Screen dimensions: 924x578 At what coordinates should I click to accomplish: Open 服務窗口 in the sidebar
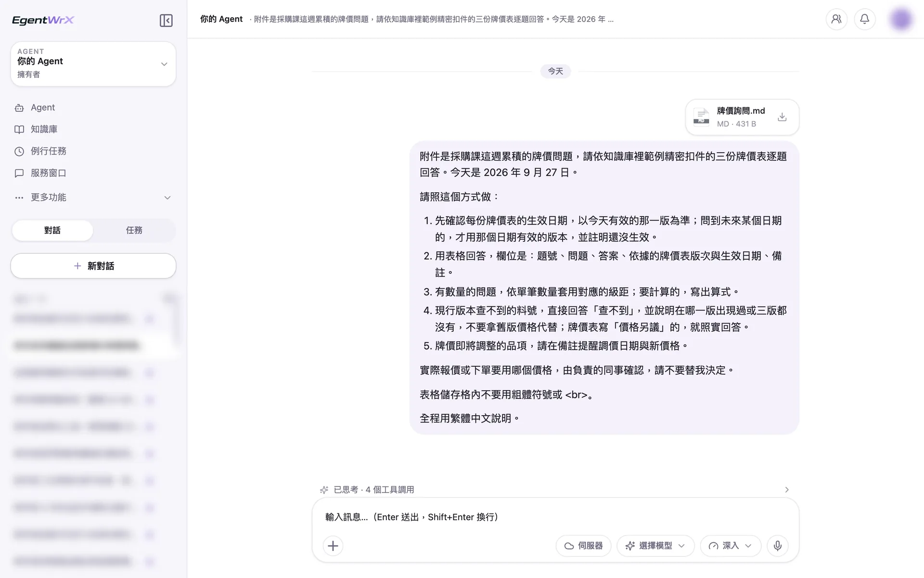click(x=93, y=173)
